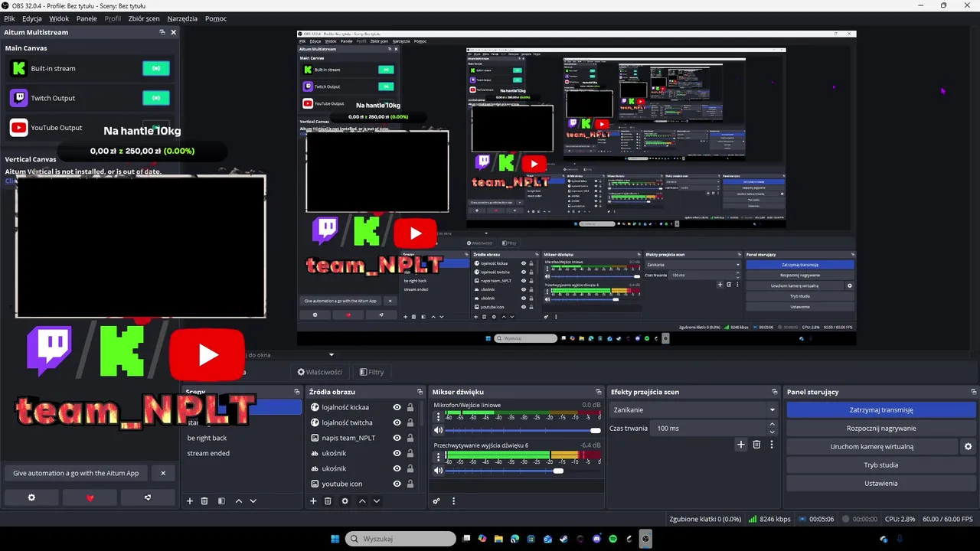980x551 pixels.
Task: Hide the youtube icon source
Action: [x=397, y=484]
